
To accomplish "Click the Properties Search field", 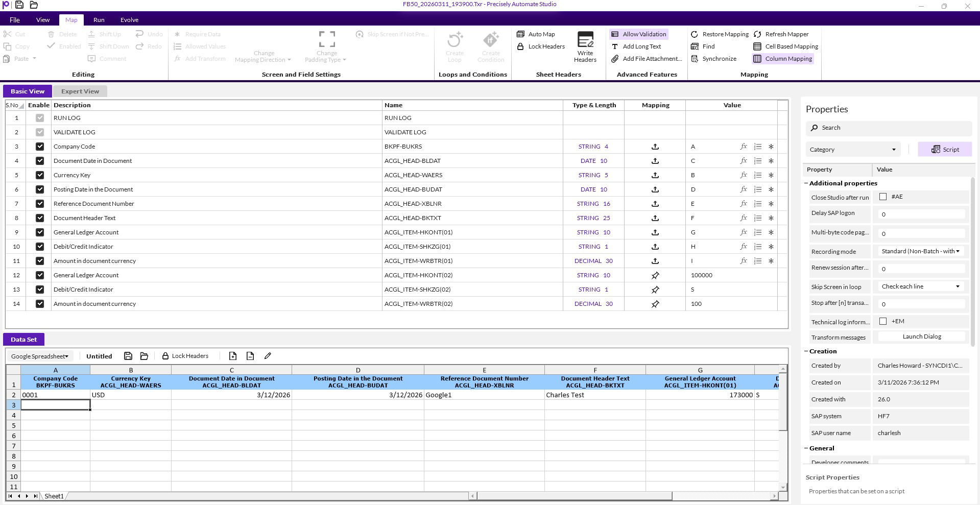I will [x=889, y=128].
